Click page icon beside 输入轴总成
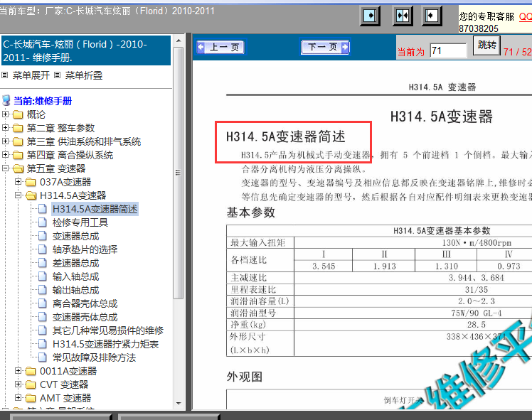Image resolution: width=532 pixels, height=420 pixels. tap(43, 277)
